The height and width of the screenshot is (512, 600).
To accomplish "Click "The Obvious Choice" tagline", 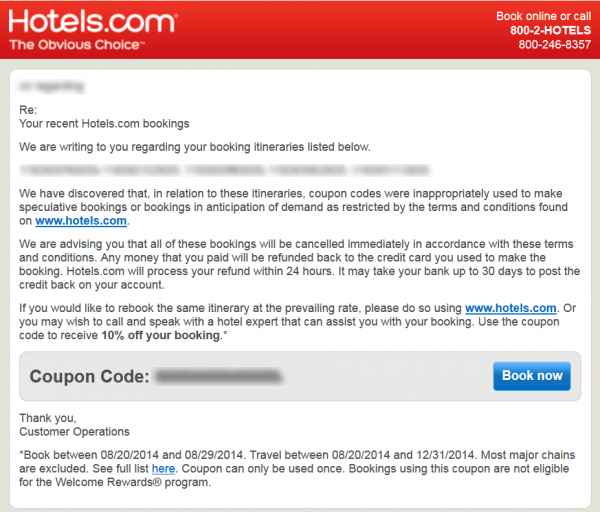I will [x=77, y=45].
